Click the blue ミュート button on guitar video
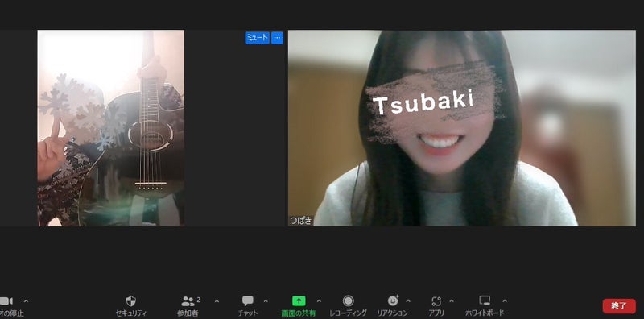The width and height of the screenshot is (644, 319). [257, 38]
